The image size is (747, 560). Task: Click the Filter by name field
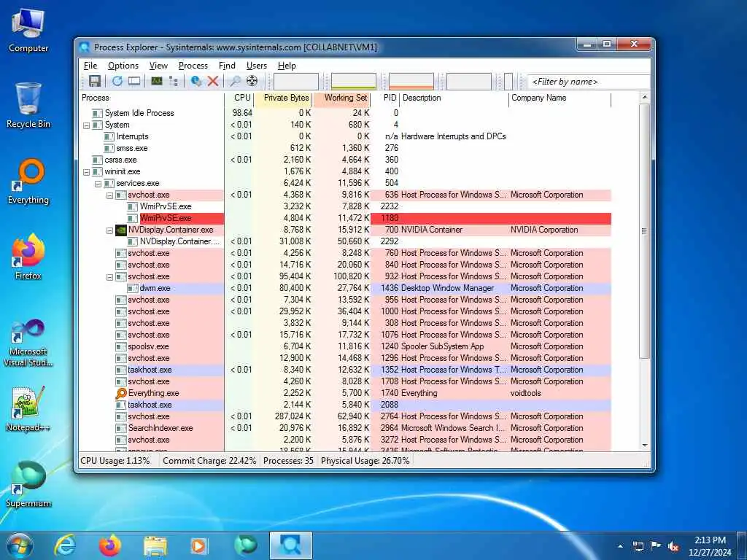click(x=589, y=82)
